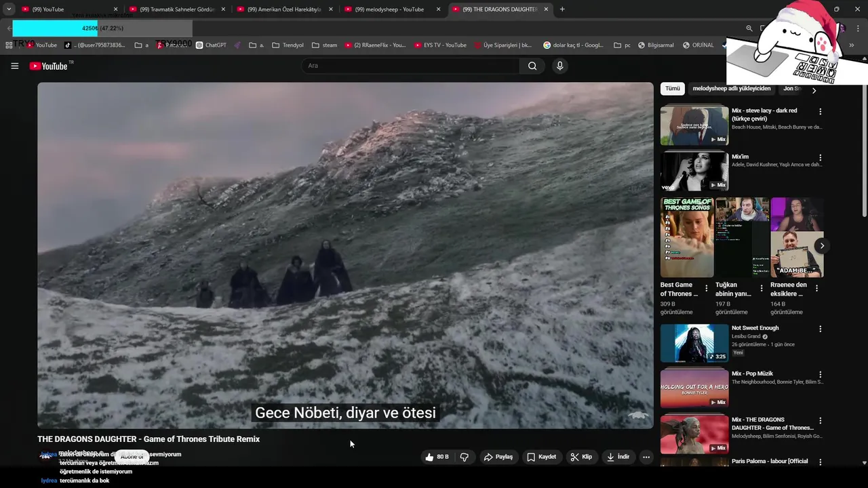Image resolution: width=868 pixels, height=488 pixels.
Task: Open the tab search dropdown arrow
Action: [x=9, y=9]
